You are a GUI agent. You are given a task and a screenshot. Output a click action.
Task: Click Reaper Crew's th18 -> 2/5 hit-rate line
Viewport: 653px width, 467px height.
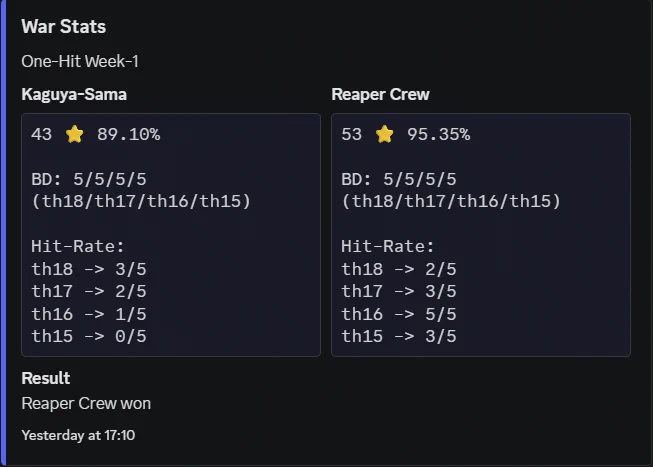(x=399, y=269)
